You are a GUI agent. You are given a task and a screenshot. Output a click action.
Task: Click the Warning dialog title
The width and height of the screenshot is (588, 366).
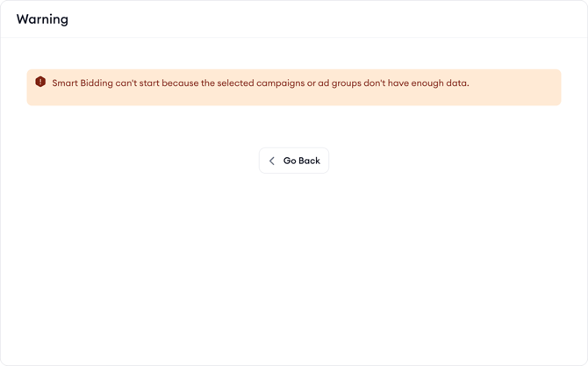[42, 19]
